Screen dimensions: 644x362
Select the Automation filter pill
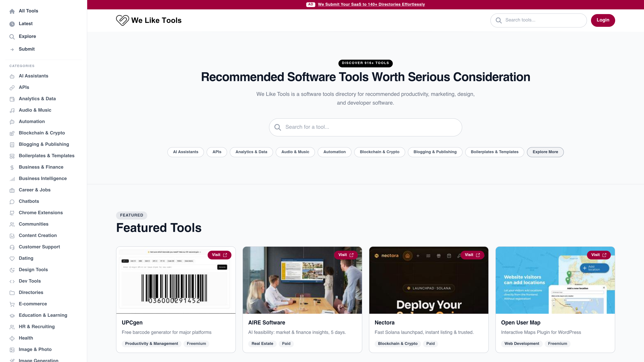(x=335, y=152)
